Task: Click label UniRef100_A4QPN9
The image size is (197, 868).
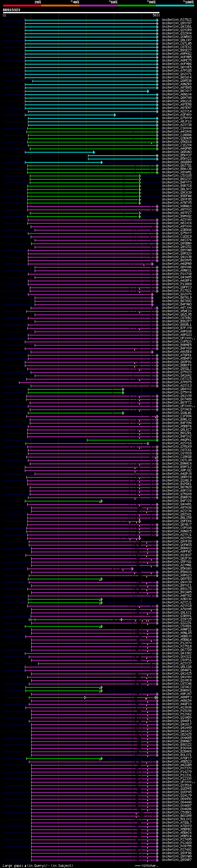Action: [177, 264]
